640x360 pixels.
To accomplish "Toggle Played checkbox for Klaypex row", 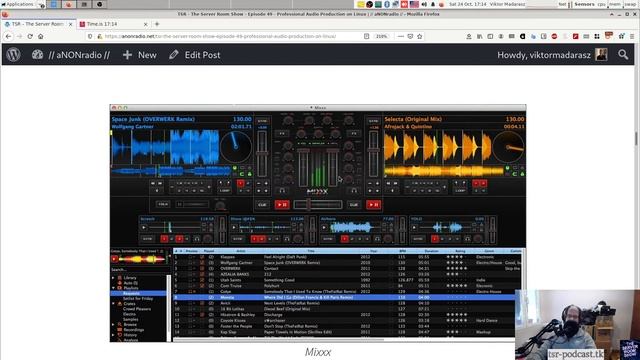I will [202, 257].
